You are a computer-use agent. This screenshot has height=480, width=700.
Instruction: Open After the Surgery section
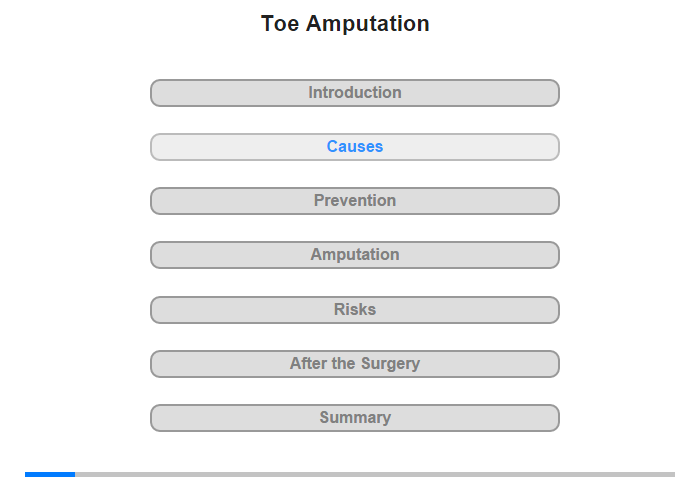pos(355,364)
